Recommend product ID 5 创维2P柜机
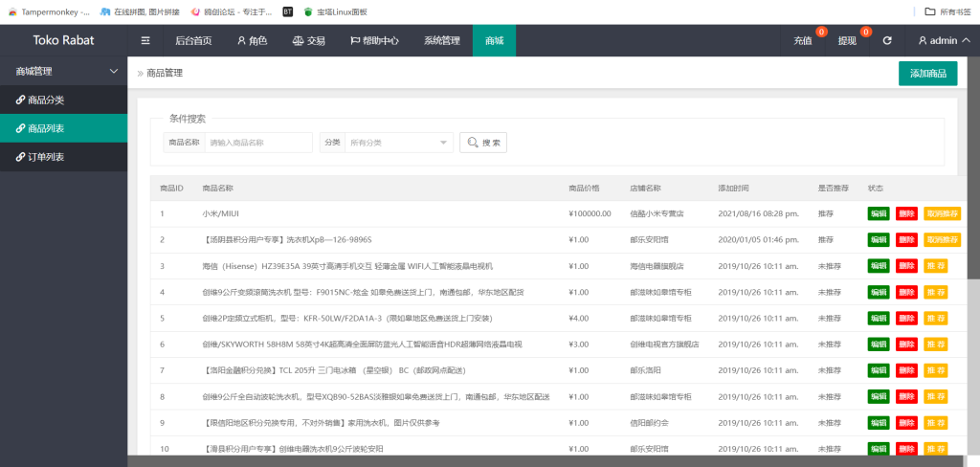 [x=936, y=319]
